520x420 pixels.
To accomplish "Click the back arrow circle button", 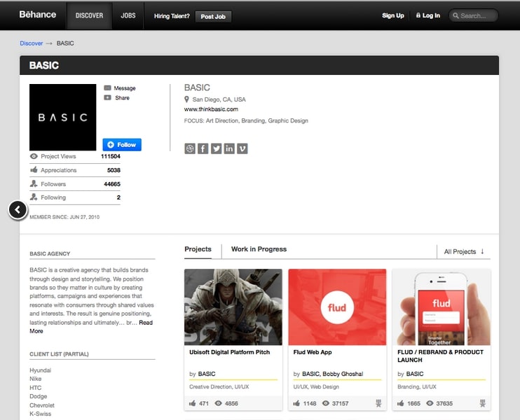I will tap(18, 209).
